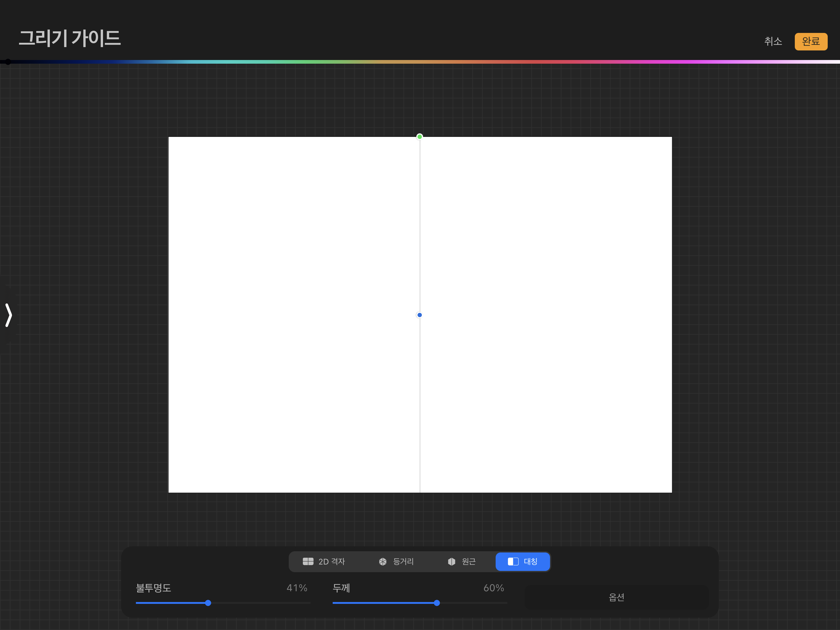Select the 대칭 symmetry tab label

[530, 561]
